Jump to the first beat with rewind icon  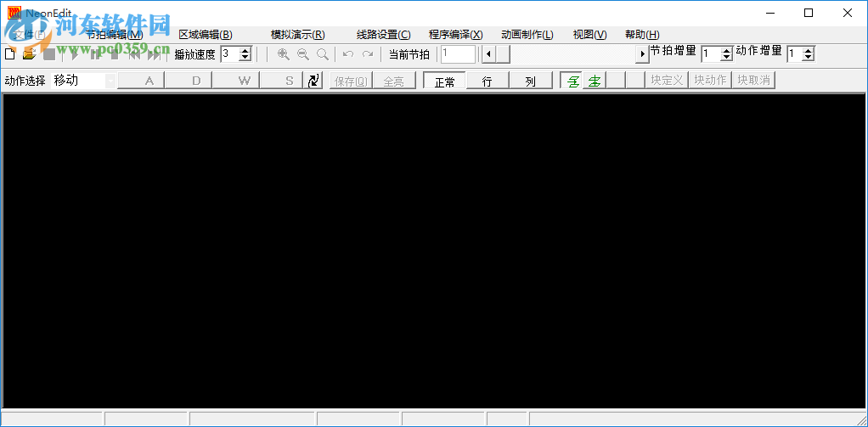[x=134, y=54]
